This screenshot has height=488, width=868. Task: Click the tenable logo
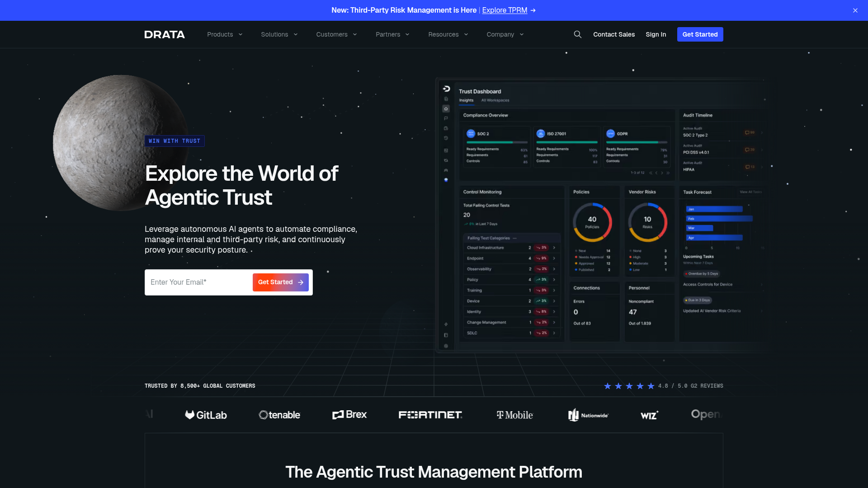[x=279, y=415]
